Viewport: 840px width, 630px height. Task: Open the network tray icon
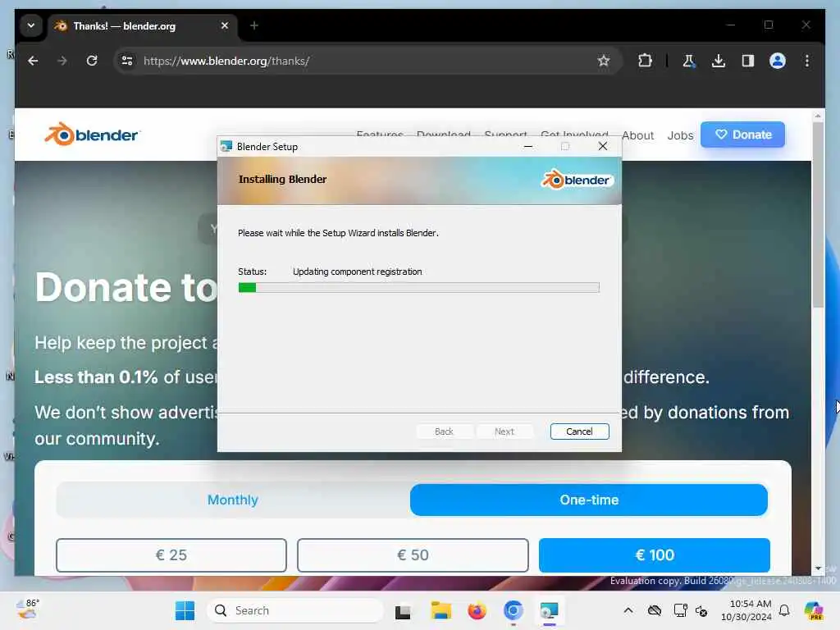coord(680,610)
